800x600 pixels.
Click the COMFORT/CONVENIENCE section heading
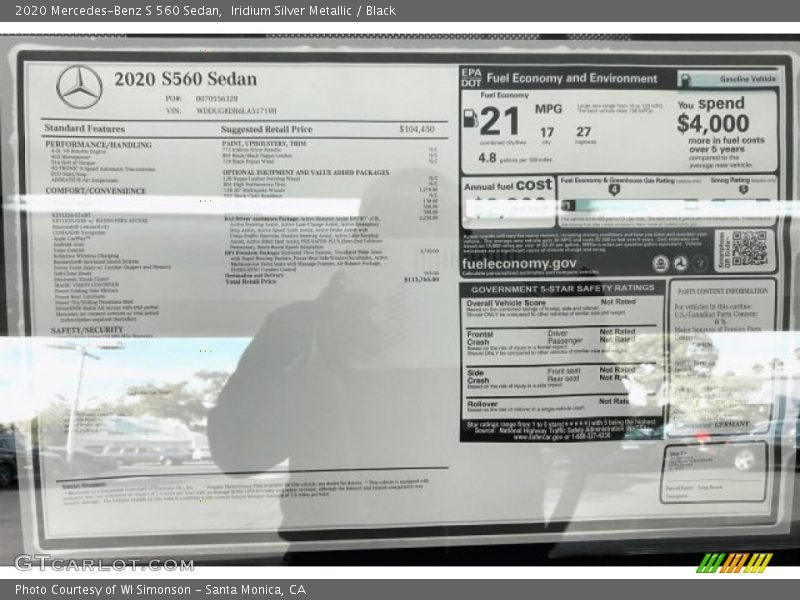pyautogui.click(x=96, y=191)
